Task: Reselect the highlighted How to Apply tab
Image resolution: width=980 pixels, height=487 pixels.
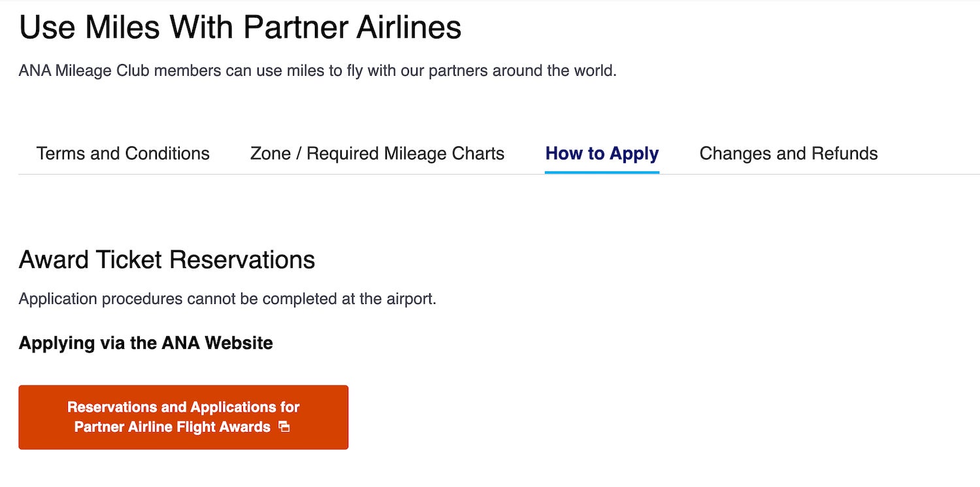Action: 601,153
